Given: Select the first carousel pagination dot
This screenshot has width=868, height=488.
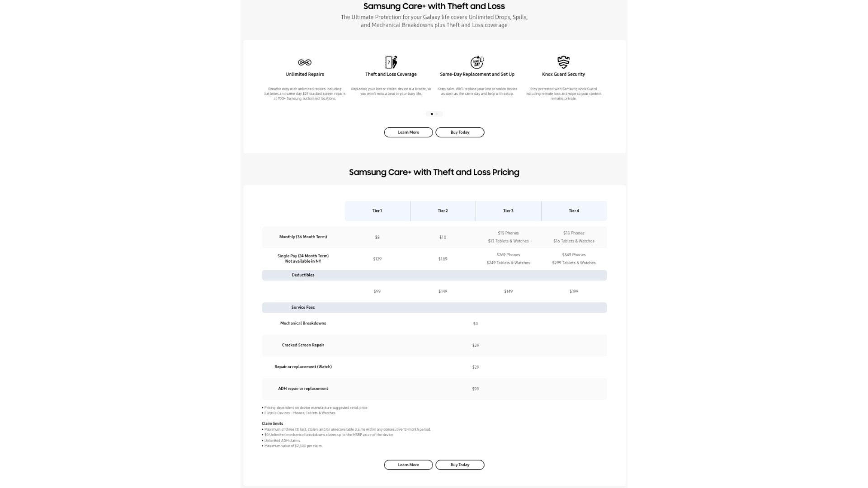Looking at the screenshot, I should click(x=432, y=114).
